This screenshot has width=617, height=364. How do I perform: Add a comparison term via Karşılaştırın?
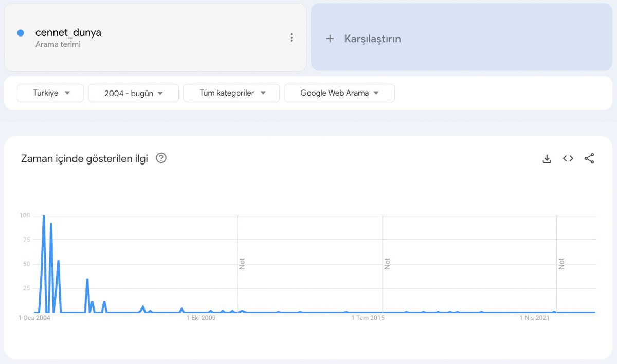click(462, 37)
